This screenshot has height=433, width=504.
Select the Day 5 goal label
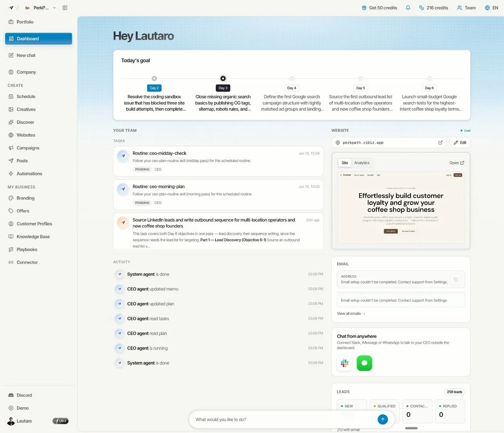(x=360, y=88)
